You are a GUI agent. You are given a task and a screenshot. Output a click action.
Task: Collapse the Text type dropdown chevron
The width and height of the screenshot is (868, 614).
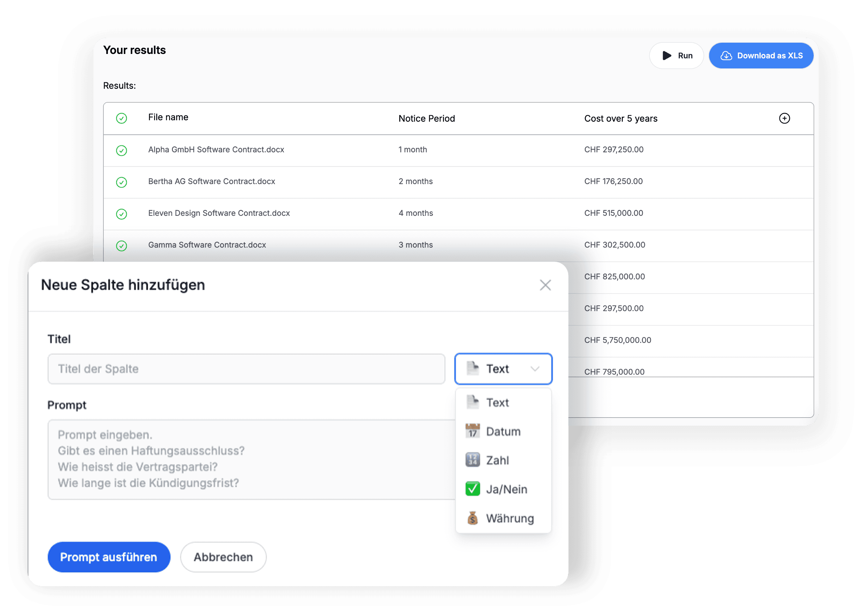(535, 369)
